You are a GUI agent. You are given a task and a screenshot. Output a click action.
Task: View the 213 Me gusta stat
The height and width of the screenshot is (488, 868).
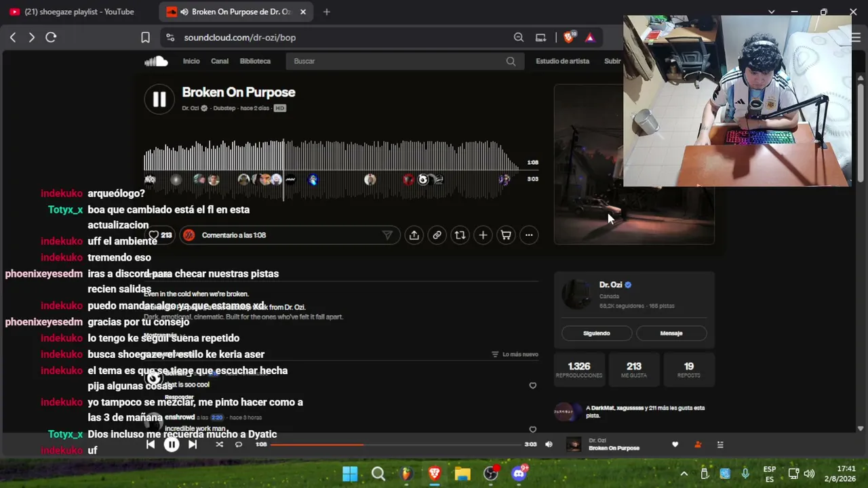(634, 369)
